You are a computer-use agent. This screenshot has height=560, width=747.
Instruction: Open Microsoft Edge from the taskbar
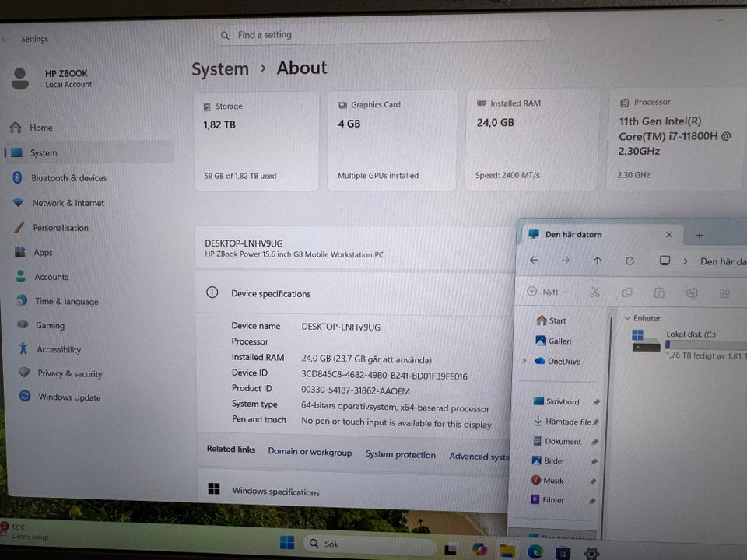tap(535, 551)
